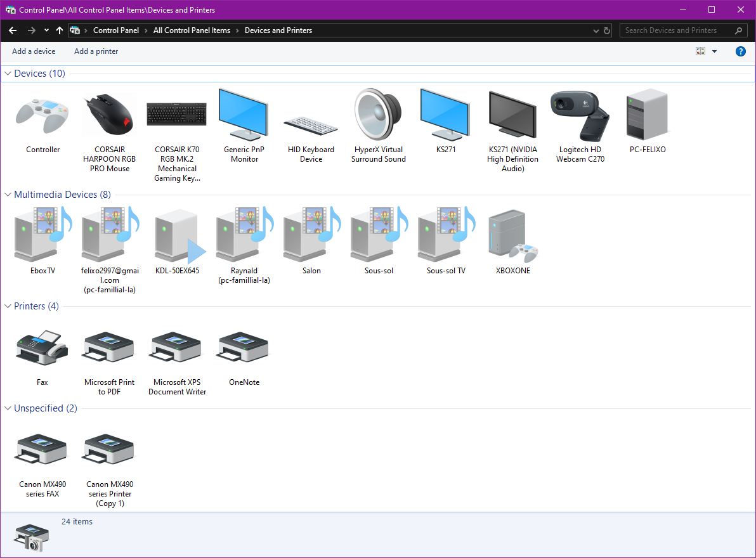Click the search magnifier icon

point(738,30)
